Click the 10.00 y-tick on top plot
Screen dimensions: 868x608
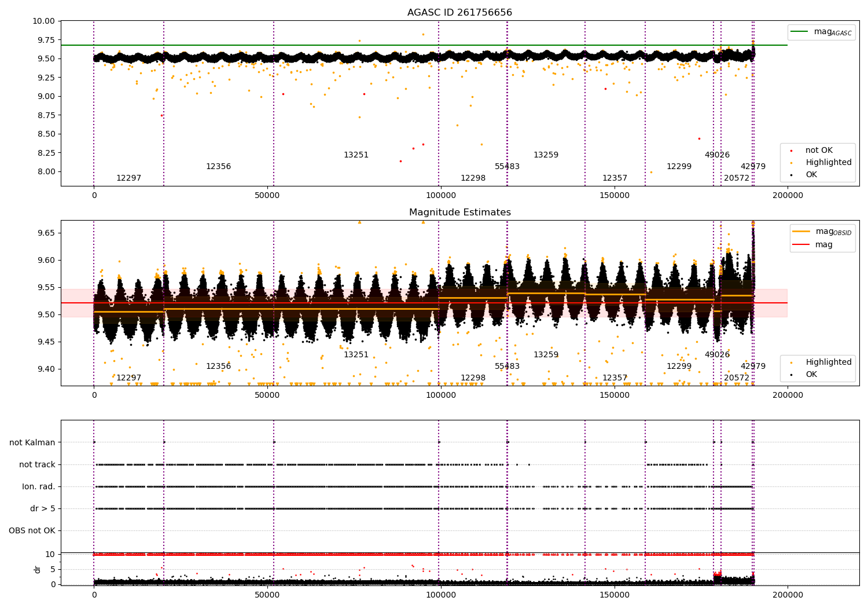pyautogui.click(x=44, y=21)
